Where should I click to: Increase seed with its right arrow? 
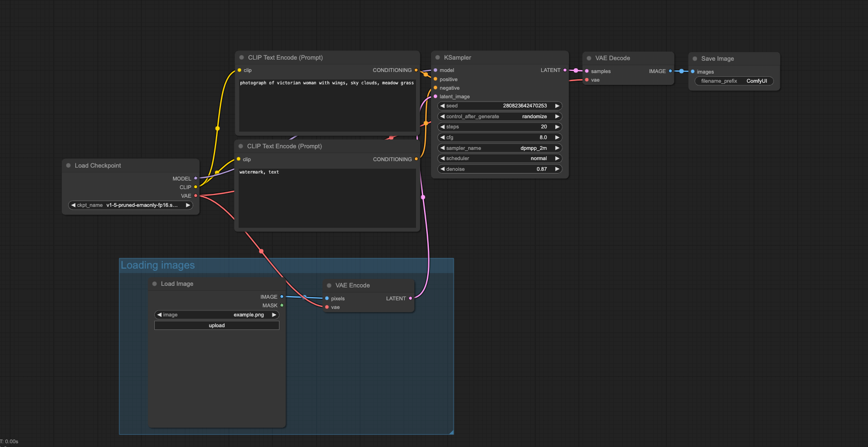(x=557, y=106)
